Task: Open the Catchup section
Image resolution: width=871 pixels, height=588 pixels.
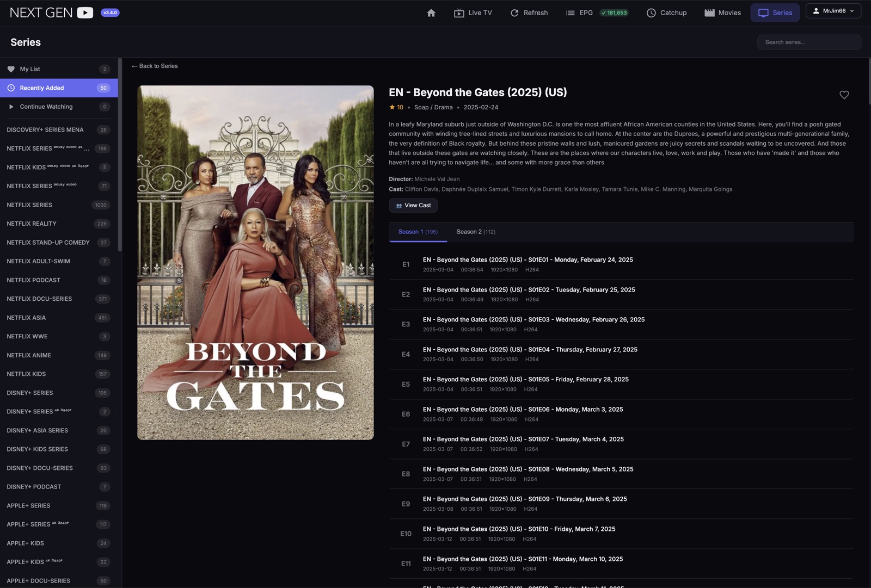Action: [667, 13]
